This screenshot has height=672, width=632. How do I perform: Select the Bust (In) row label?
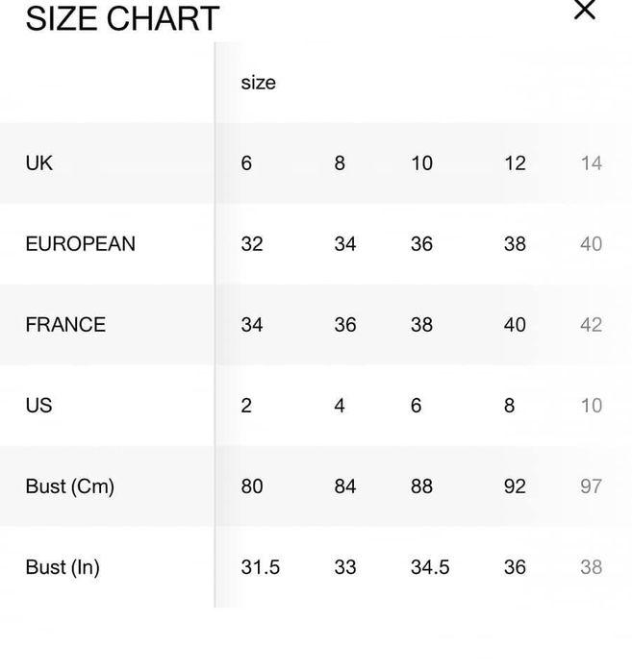click(x=63, y=567)
